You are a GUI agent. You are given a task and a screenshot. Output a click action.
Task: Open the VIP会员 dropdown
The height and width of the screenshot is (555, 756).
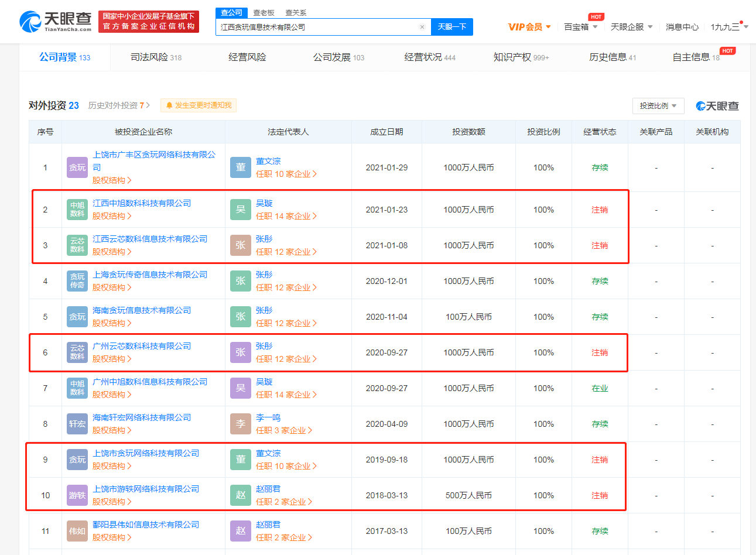click(529, 27)
